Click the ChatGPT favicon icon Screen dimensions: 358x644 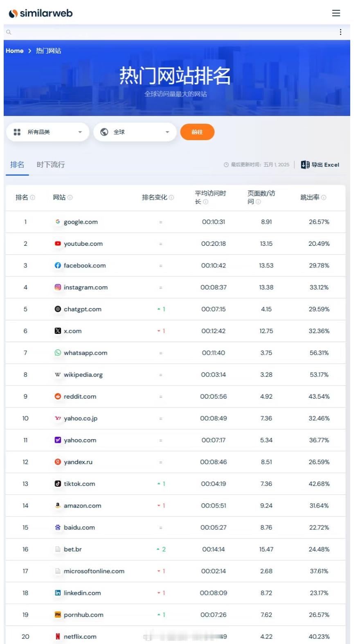(x=58, y=309)
